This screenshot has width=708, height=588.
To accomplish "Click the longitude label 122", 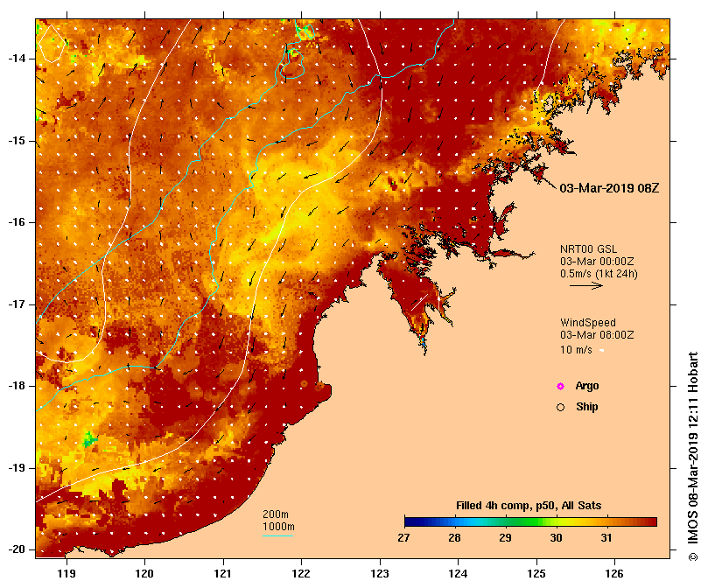I will 302,574.
